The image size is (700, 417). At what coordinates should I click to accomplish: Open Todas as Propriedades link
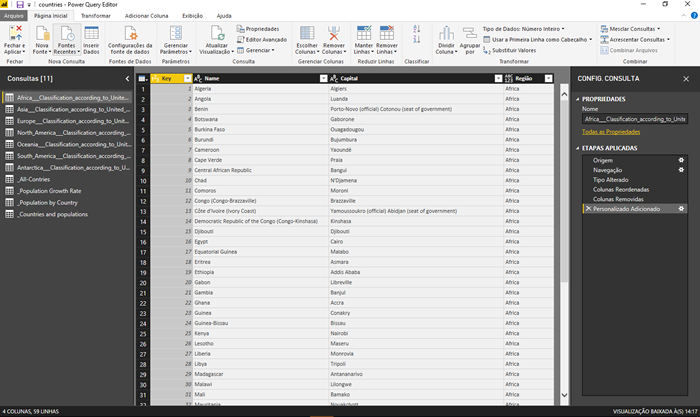tap(611, 132)
